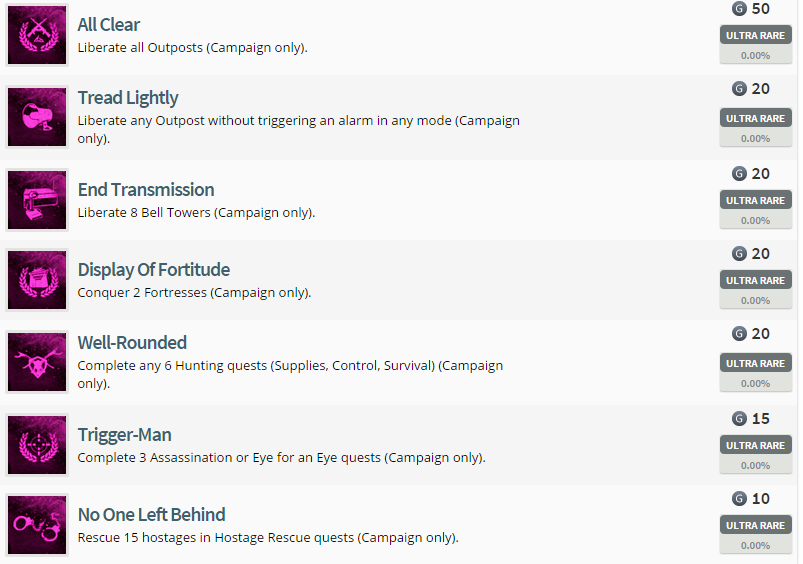Viewport: 803px width, 564px height.
Task: Open the End Transmission achievement link
Action: point(146,190)
